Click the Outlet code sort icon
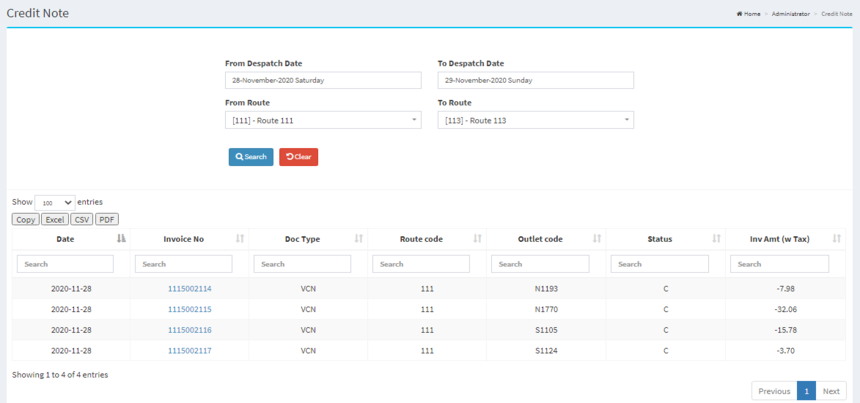Screen dimensions: 860x403 597,239
